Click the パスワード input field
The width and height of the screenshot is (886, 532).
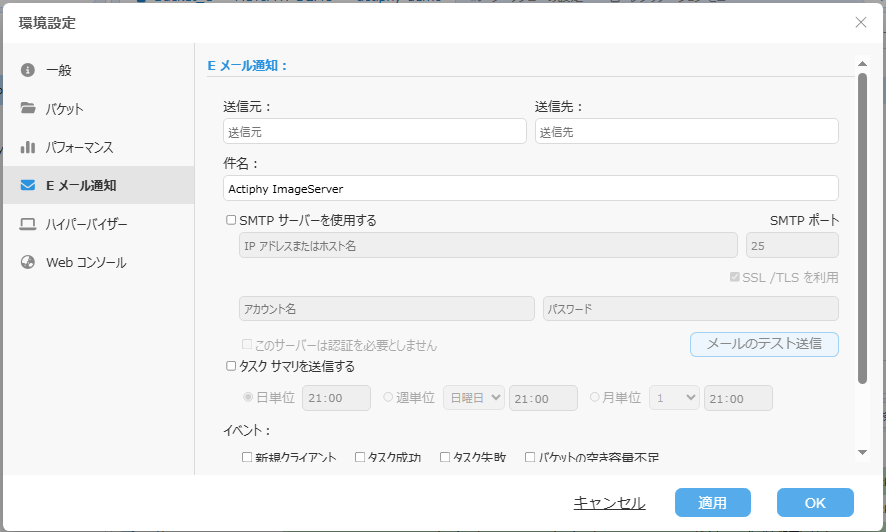(690, 308)
